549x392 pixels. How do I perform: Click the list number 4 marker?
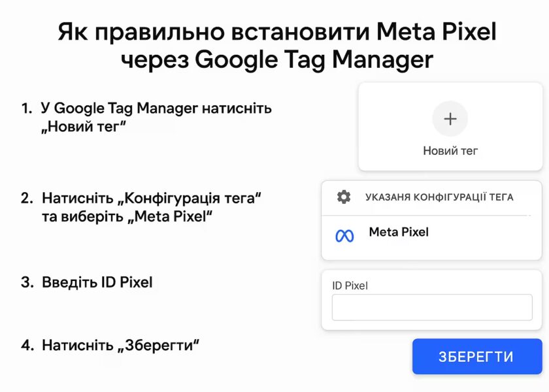tap(27, 346)
